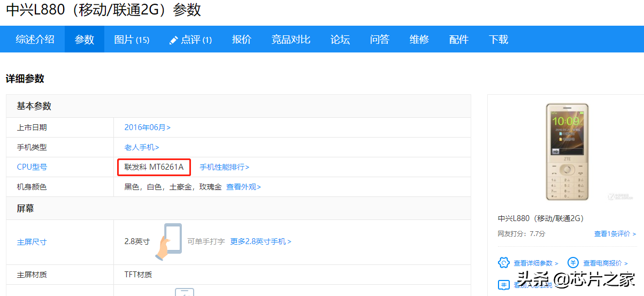Click the 网友打分：7.7分 rating text
The image size is (644, 296).
[x=522, y=234]
